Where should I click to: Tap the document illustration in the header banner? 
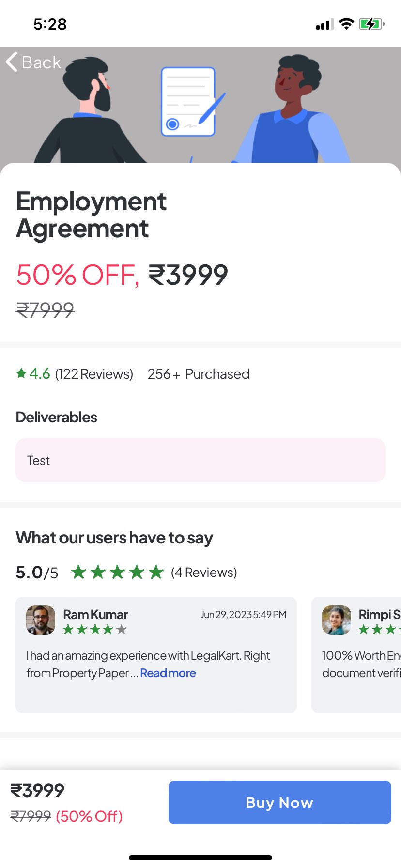point(192,102)
